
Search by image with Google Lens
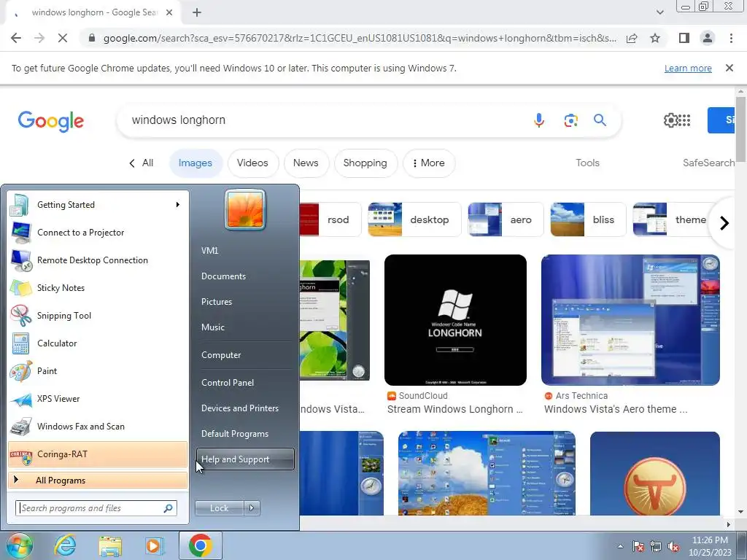pyautogui.click(x=570, y=120)
